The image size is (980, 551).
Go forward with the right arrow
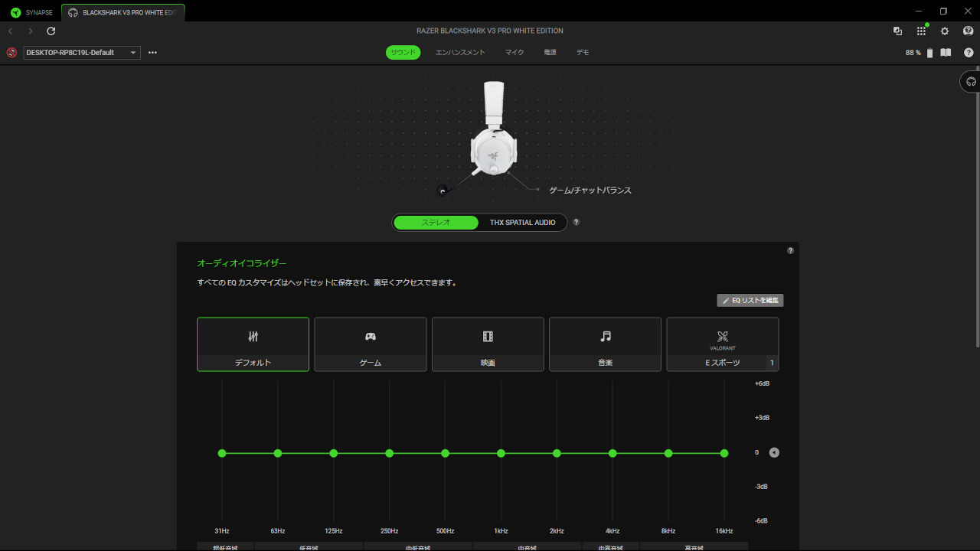pos(31,31)
